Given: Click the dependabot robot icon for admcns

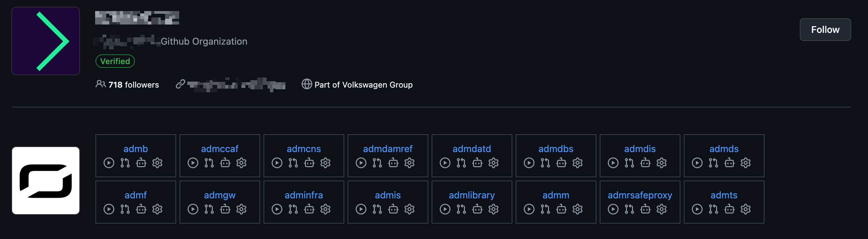Looking at the screenshot, I should [309, 163].
